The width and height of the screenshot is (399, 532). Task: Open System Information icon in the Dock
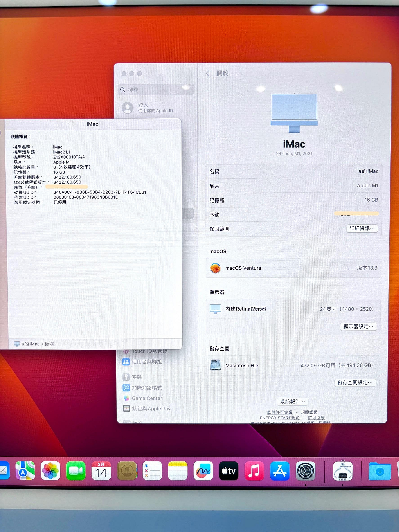pos(343,471)
